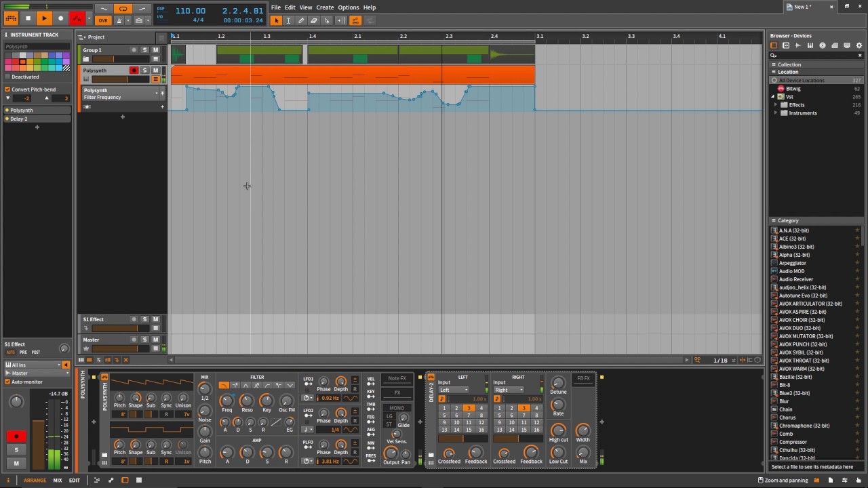Select the Pointer tool in toolbar

pyautogui.click(x=276, y=21)
